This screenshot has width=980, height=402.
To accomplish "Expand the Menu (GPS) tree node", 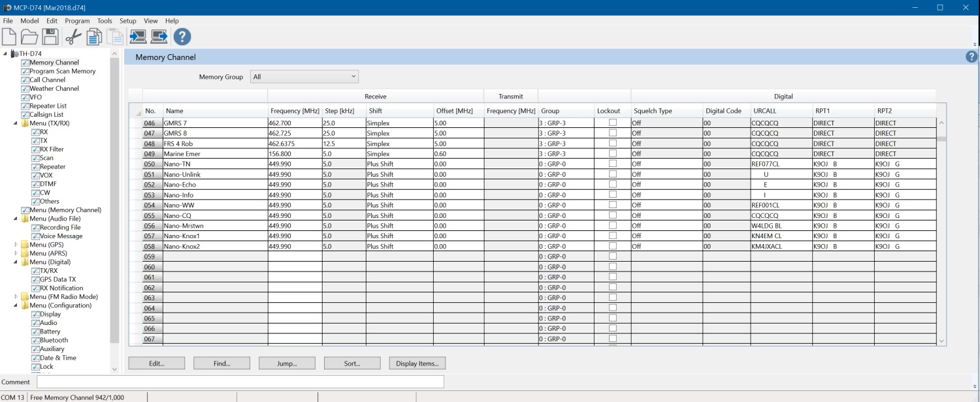I will click(x=16, y=245).
